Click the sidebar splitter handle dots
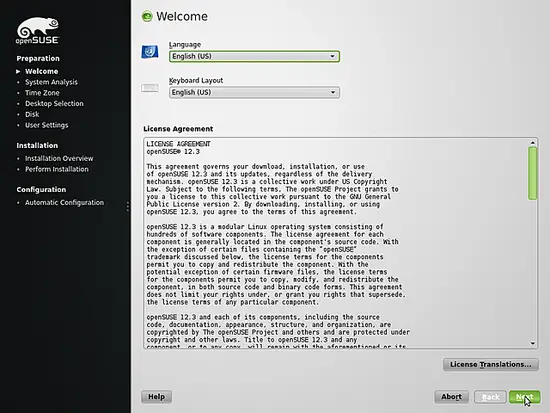Image resolution: width=550 pixels, height=413 pixels. (128, 206)
